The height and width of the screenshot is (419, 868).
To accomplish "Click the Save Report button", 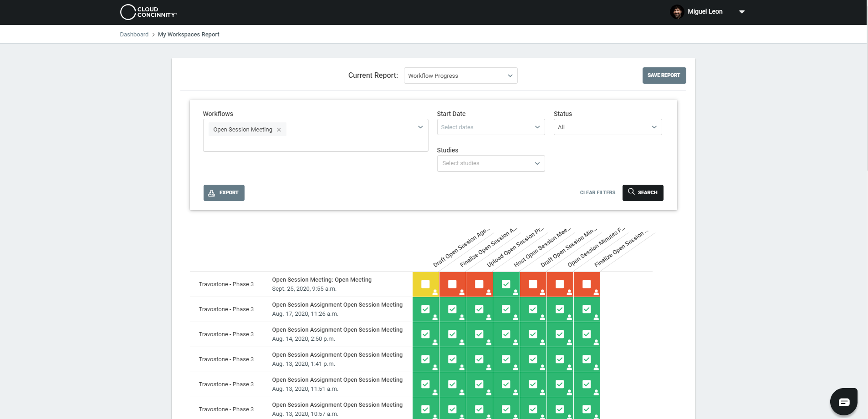I will 664,75.
